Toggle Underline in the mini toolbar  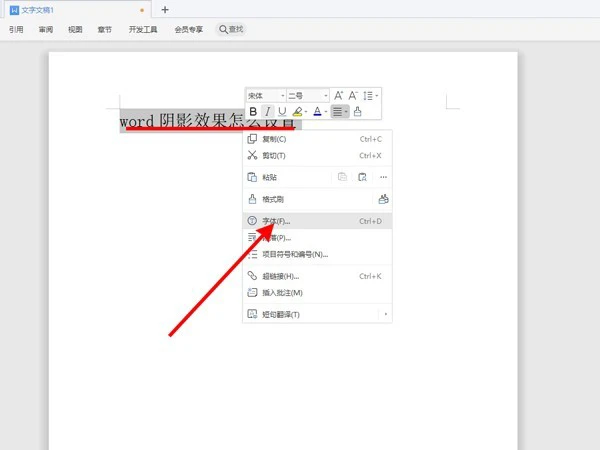click(x=282, y=111)
